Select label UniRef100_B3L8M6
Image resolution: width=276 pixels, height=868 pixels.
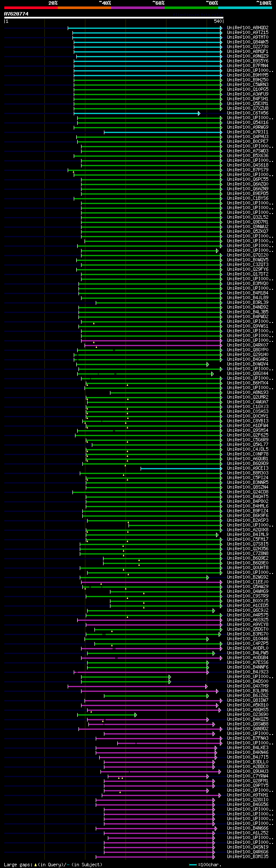[x=248, y=691]
